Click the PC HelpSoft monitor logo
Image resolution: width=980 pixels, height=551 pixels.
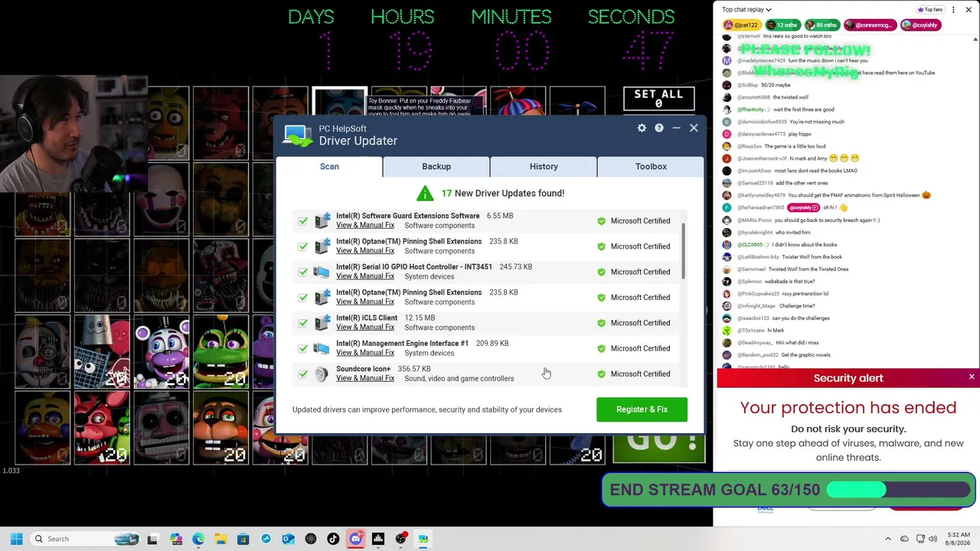pos(298,135)
